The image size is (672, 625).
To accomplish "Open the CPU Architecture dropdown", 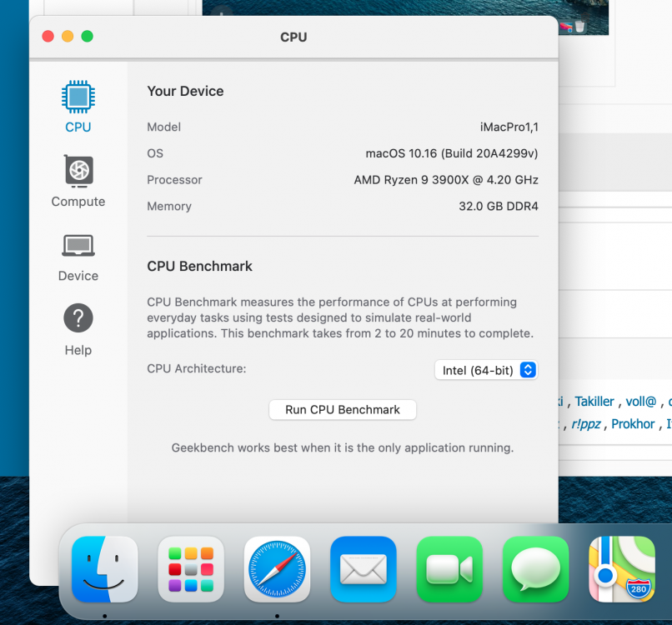I will click(x=486, y=370).
